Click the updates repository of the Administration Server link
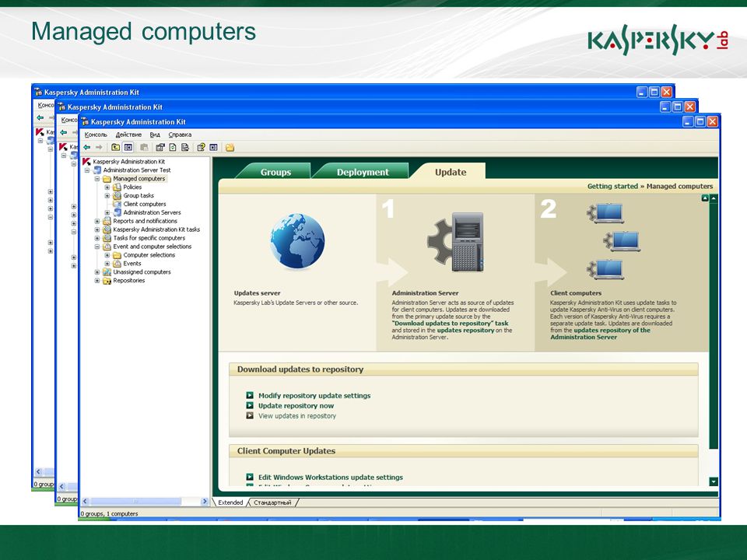Screen dimensions: 747x560 pos(600,334)
